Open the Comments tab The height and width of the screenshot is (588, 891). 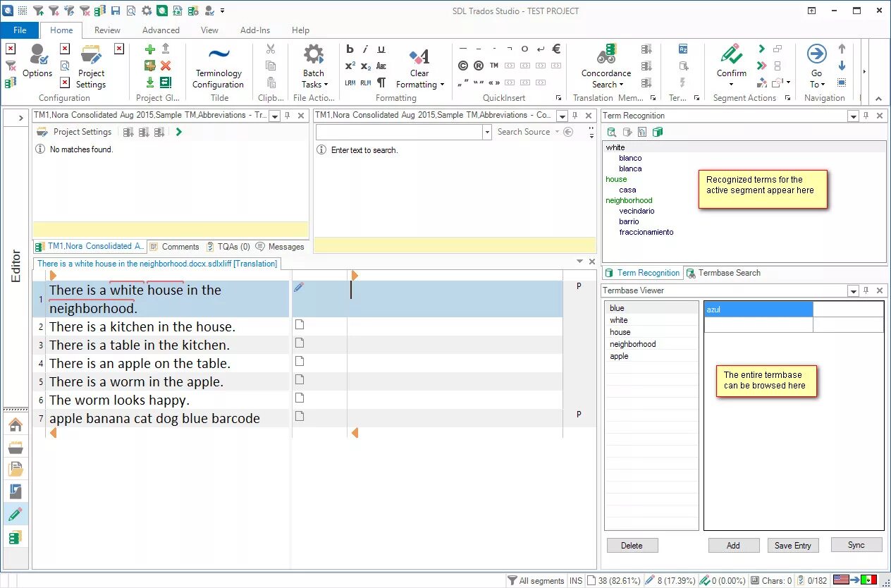[174, 247]
